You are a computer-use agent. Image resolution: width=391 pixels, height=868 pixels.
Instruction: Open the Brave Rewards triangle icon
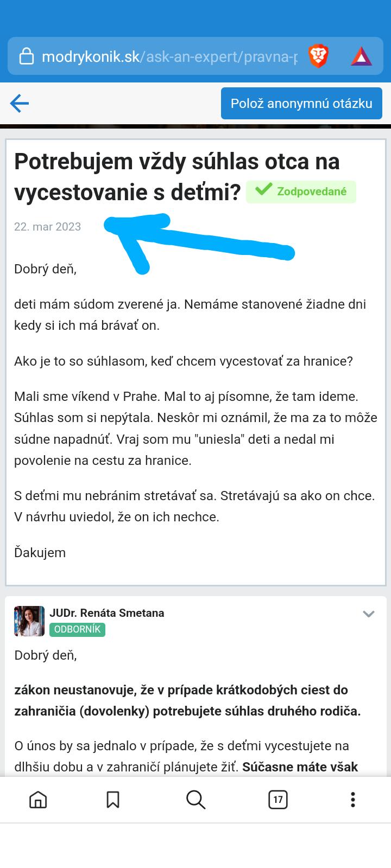(x=361, y=56)
